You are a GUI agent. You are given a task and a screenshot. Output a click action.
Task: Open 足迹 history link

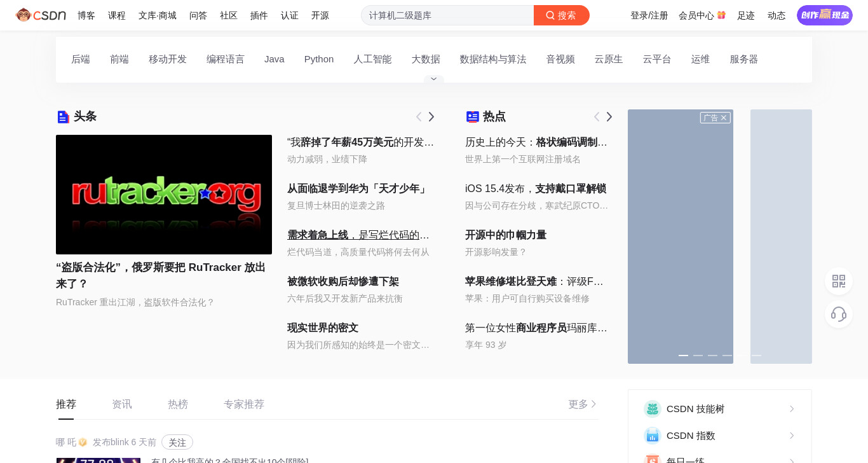tap(746, 15)
